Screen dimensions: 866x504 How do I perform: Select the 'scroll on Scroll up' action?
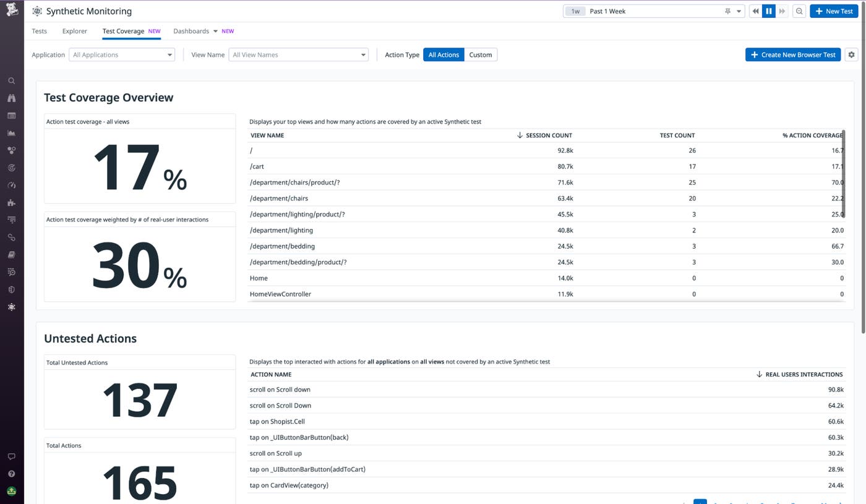pyautogui.click(x=547, y=453)
